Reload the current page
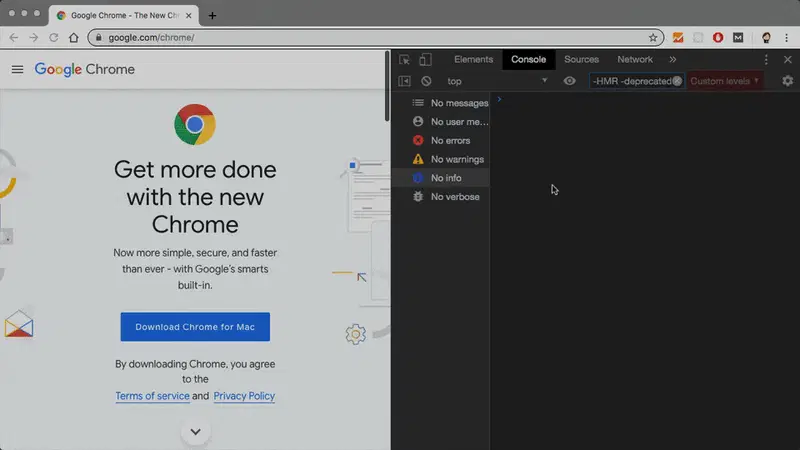The width and height of the screenshot is (800, 450). click(x=54, y=38)
